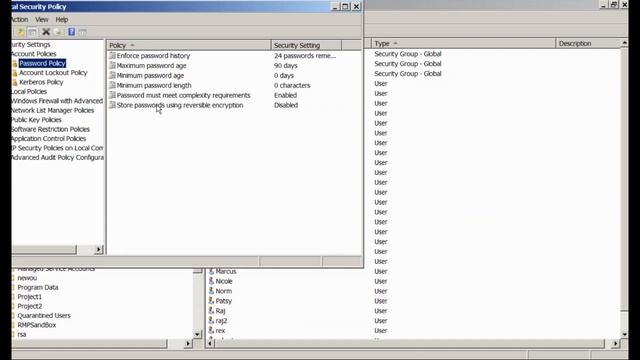Select Public Key Policies node

(37, 120)
